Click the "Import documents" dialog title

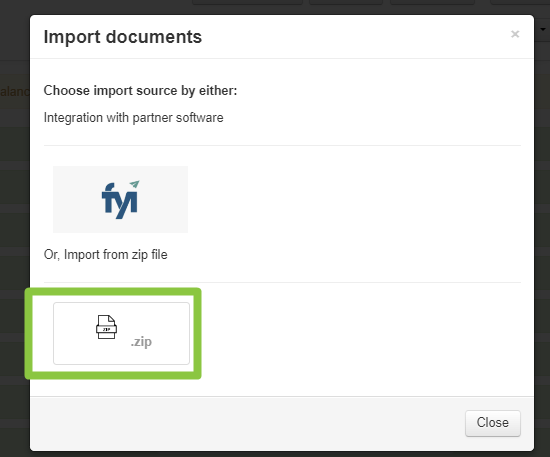point(123,37)
